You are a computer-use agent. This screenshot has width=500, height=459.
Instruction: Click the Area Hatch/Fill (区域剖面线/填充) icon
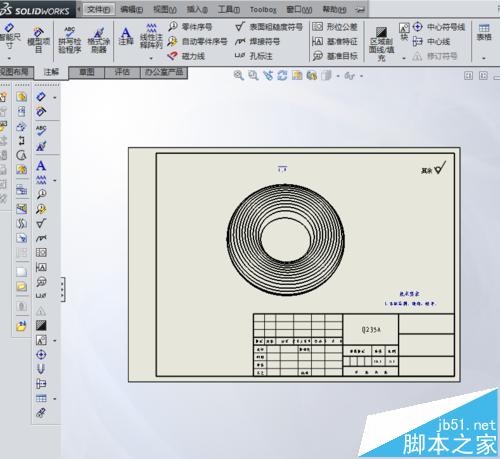(x=381, y=44)
